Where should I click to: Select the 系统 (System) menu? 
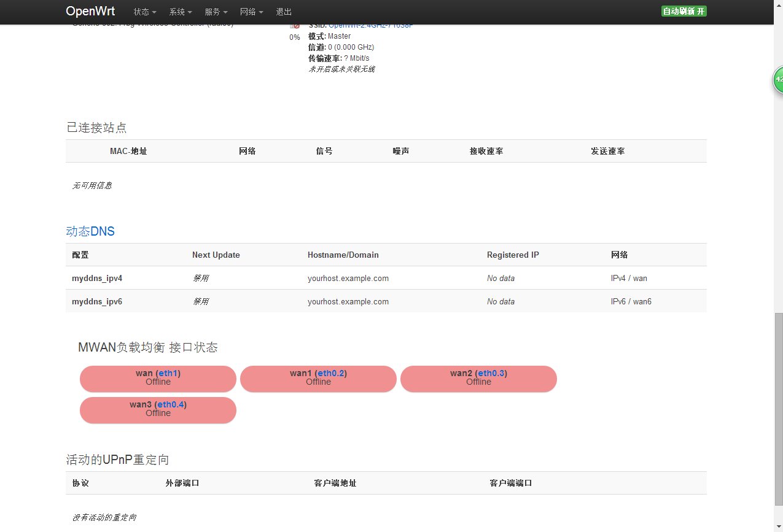[x=180, y=12]
